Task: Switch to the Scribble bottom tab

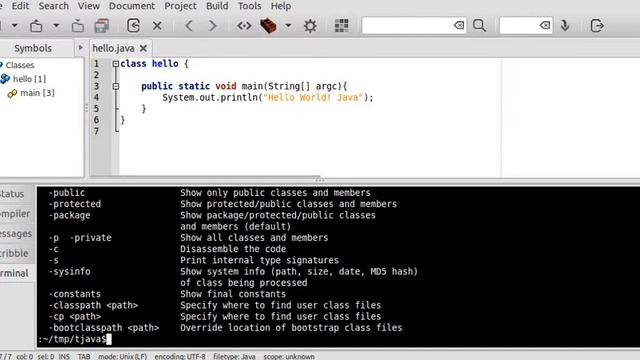Action: tap(14, 253)
